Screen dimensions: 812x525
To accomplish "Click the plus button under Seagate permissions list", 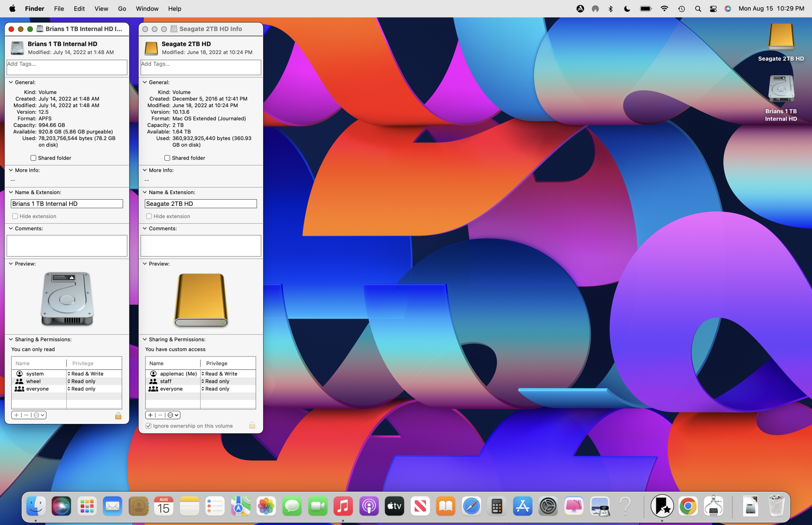I will point(150,415).
